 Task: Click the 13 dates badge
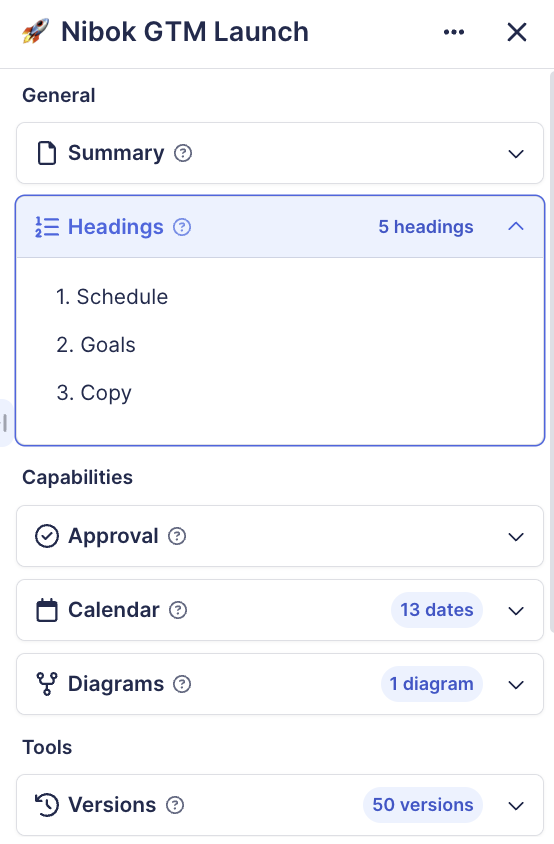point(437,610)
